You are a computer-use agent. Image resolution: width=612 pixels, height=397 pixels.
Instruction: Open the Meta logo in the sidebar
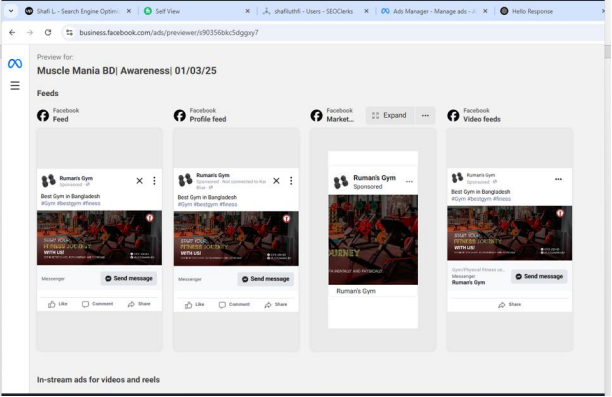pyautogui.click(x=15, y=63)
